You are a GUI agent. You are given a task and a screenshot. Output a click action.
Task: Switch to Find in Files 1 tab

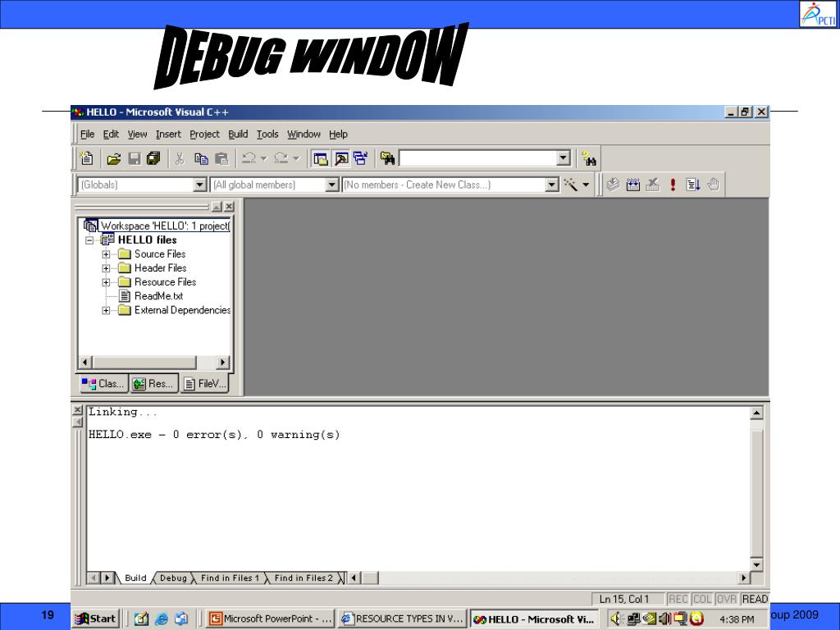pos(230,578)
